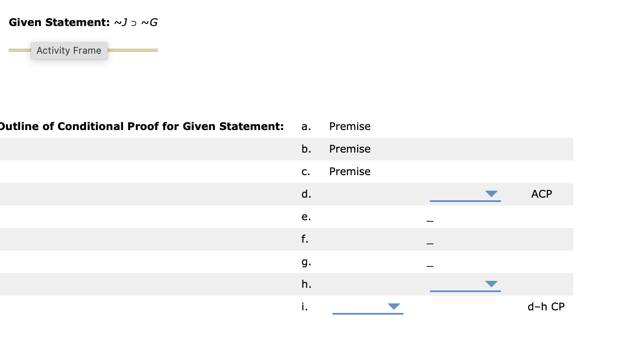The width and height of the screenshot is (644, 345).
Task: Click the Premise text on line c
Action: (350, 171)
